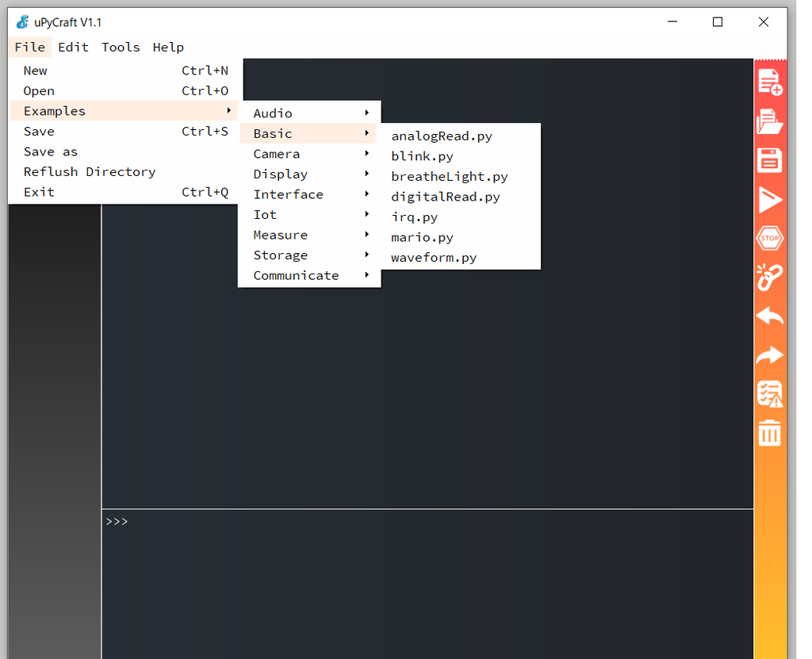
Task: Click the Connect chain-link toolbar icon
Action: pyautogui.click(x=770, y=278)
